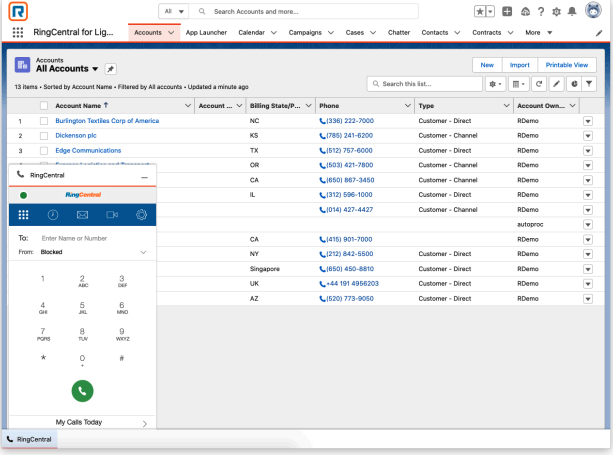Open the Favorites list dropdown arrow
This screenshot has width=613, height=455.
point(490,11)
